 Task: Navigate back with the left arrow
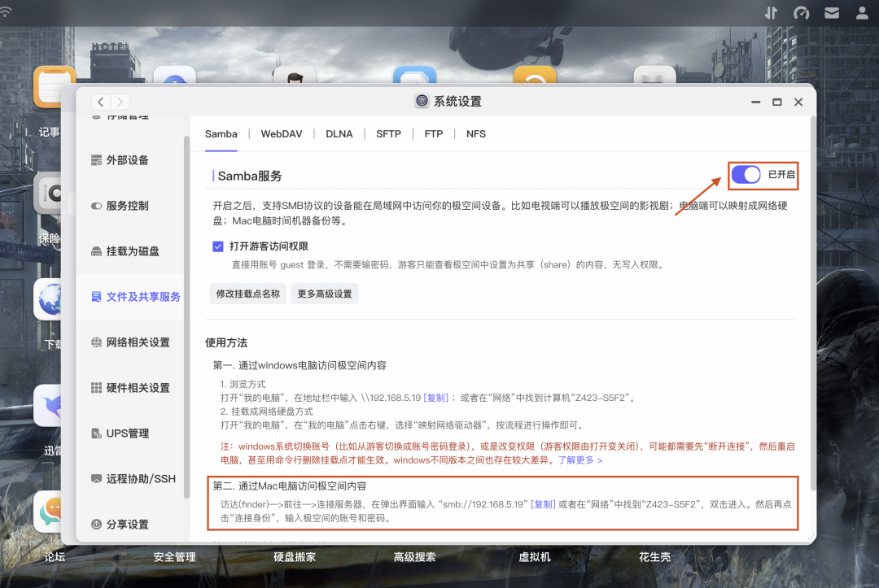tap(101, 102)
